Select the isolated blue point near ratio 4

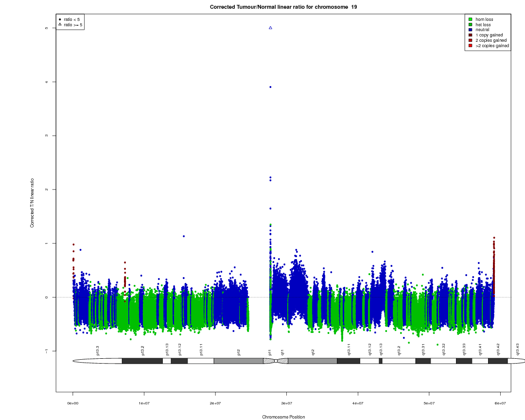tap(270, 87)
